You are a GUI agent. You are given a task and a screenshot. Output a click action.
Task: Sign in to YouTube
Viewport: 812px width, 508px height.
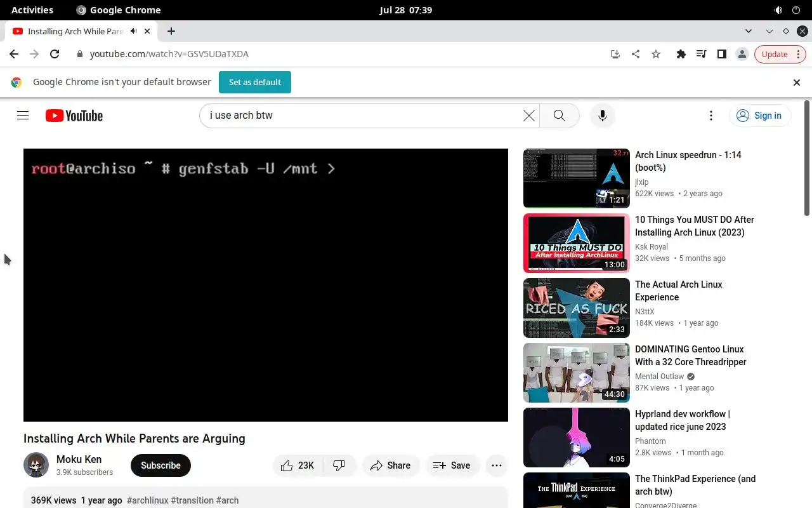(760, 116)
